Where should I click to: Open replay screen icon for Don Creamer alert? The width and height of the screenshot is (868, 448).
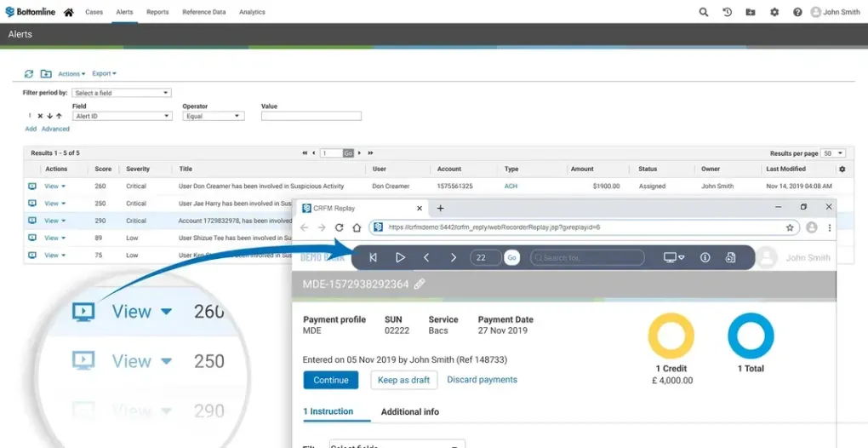[x=32, y=186]
